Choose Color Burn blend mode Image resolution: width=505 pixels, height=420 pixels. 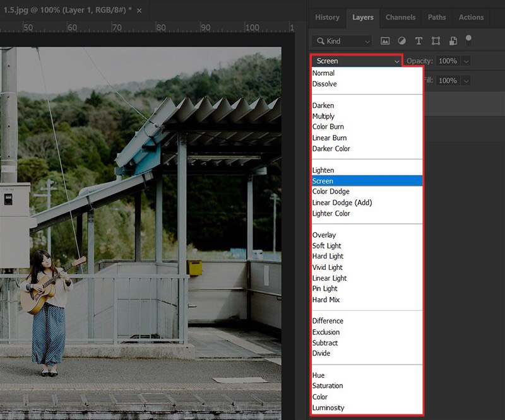[367, 127]
